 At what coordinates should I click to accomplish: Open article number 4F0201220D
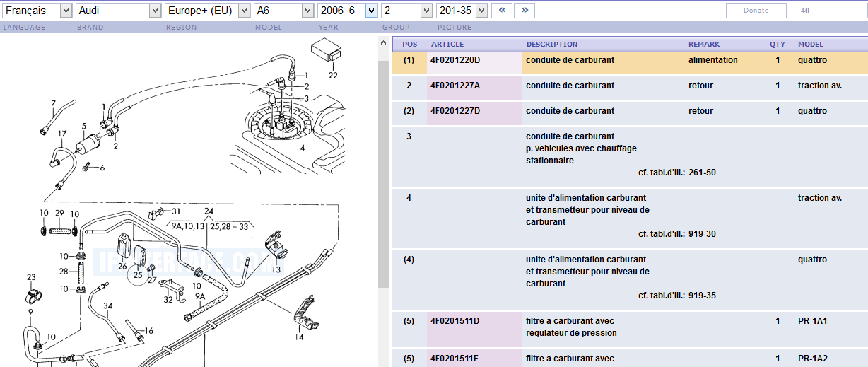pos(455,61)
